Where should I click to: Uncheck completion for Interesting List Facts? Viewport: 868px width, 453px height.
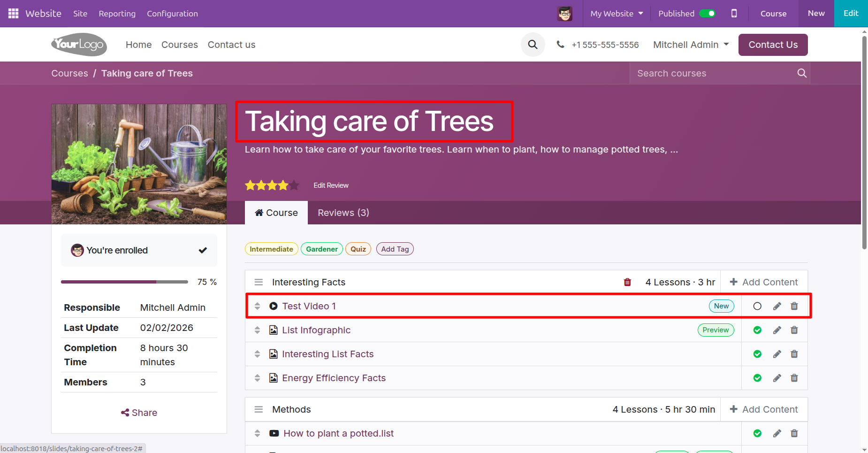tap(757, 354)
